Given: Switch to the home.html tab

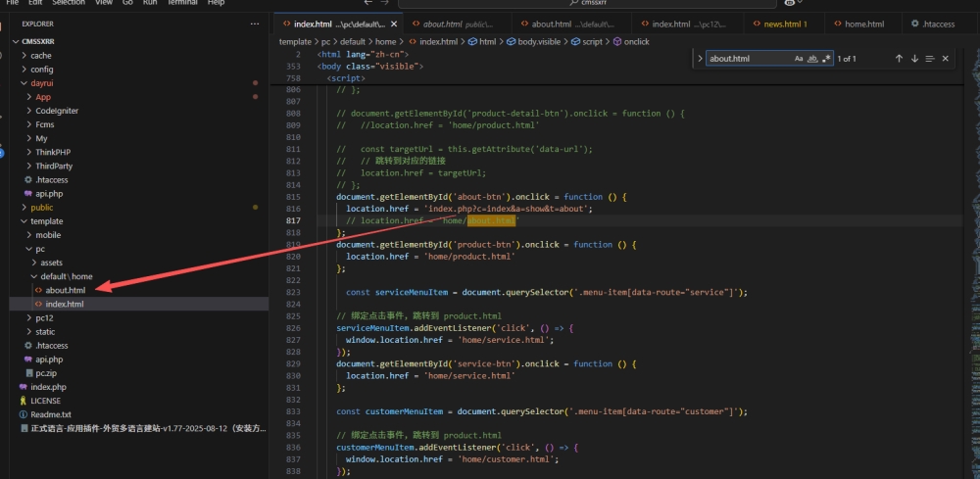Looking at the screenshot, I should [x=863, y=24].
